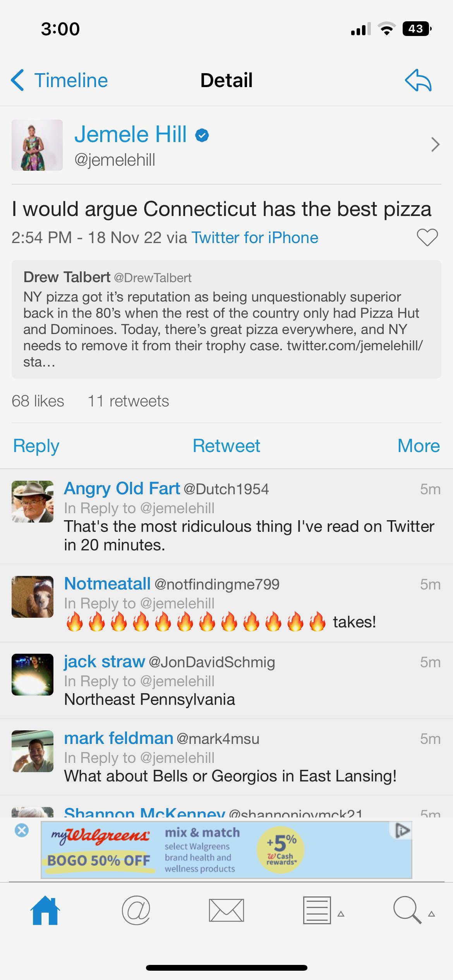
Task: View 68 likes list
Action: tap(38, 401)
